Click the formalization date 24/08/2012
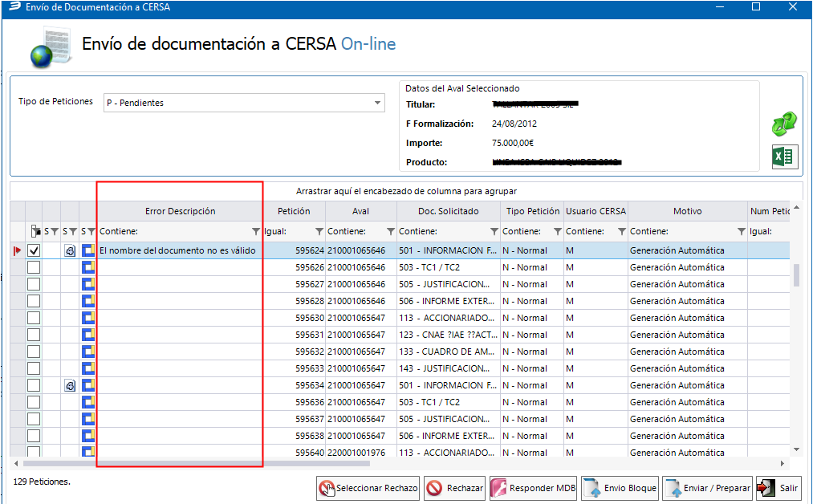The height and width of the screenshot is (504, 813). (x=514, y=124)
